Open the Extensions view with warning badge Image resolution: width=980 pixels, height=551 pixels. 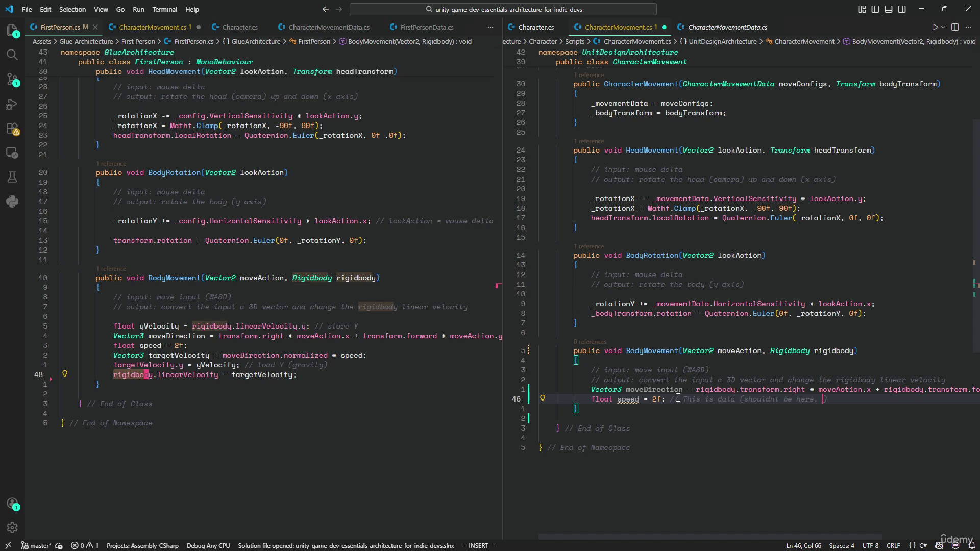[12, 129]
